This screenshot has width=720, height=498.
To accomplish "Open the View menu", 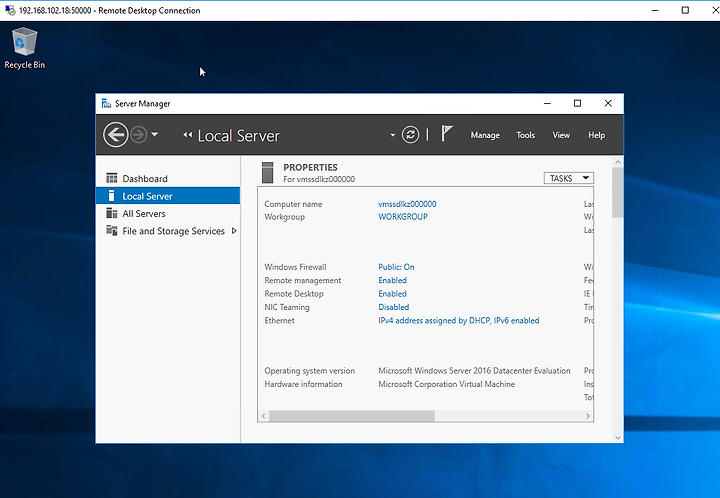I will point(561,135).
